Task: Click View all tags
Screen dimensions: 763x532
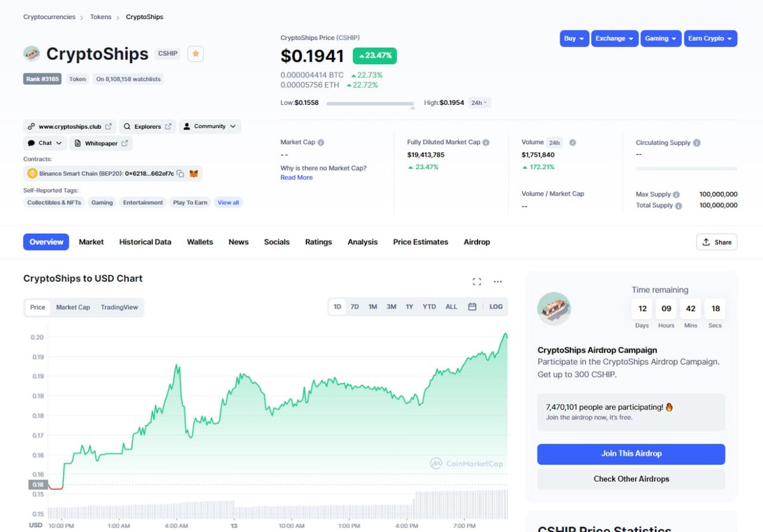Action: [x=228, y=203]
